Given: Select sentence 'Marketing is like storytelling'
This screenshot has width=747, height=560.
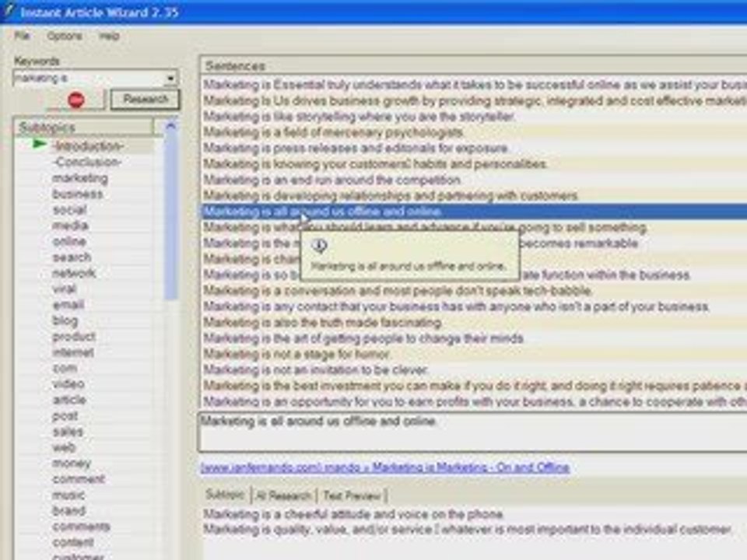Looking at the screenshot, I should pyautogui.click(x=474, y=116).
